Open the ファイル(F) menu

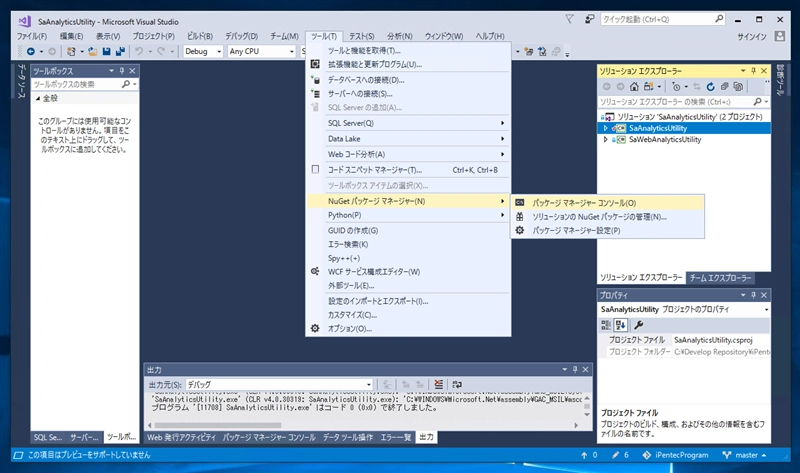[32, 36]
